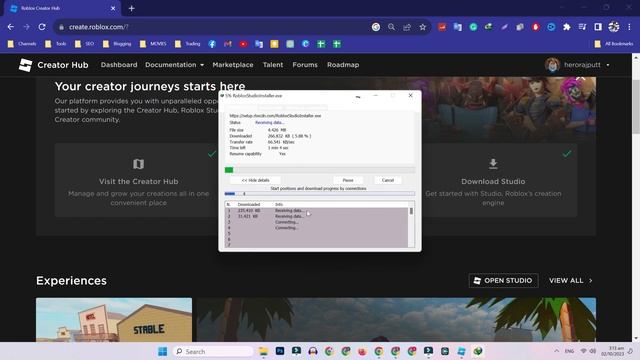640x360 pixels.
Task: Expand the herorajputt account dropdown arrow
Action: pos(608,65)
